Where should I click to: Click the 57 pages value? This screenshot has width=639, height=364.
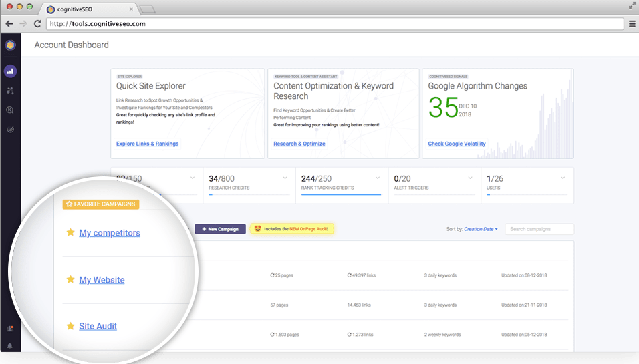(x=279, y=305)
